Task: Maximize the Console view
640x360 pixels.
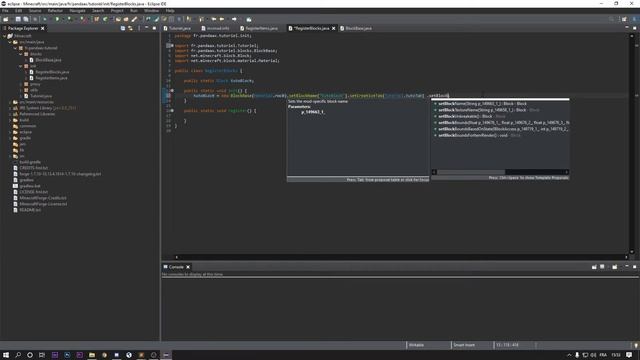Action: [635, 267]
